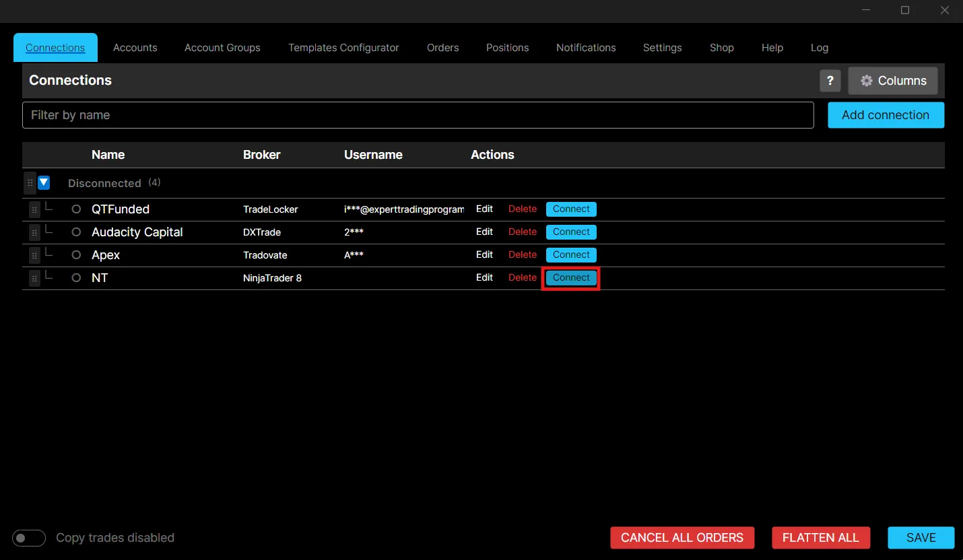Click the QTFunded masked email username
963x560 pixels.
pos(404,210)
